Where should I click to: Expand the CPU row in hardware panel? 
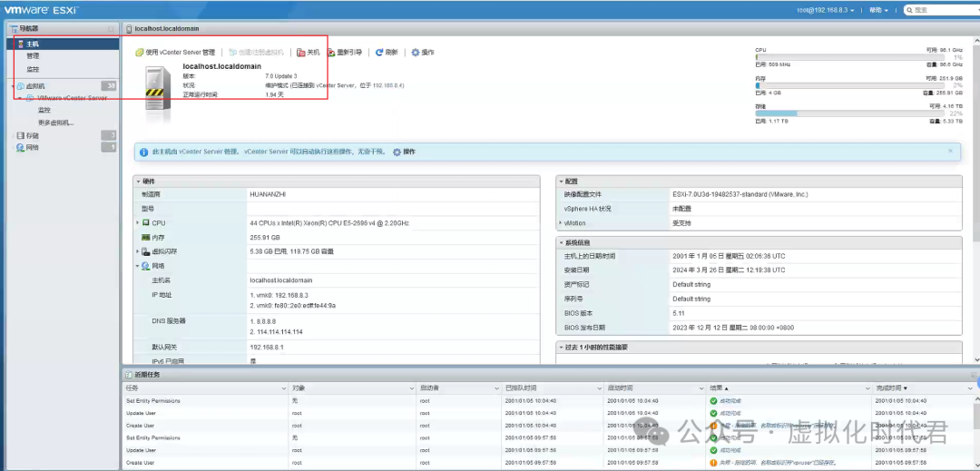pos(138,223)
